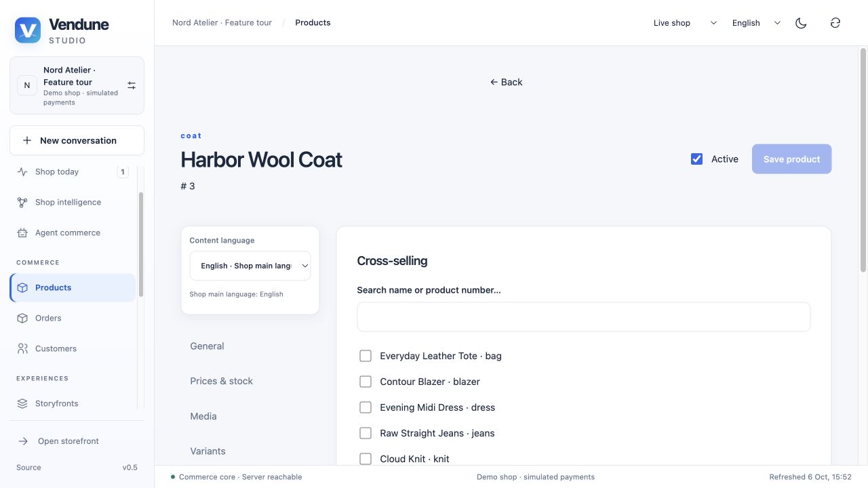Check Contour Blazer cross-sell item
The image size is (868, 488).
tap(366, 382)
